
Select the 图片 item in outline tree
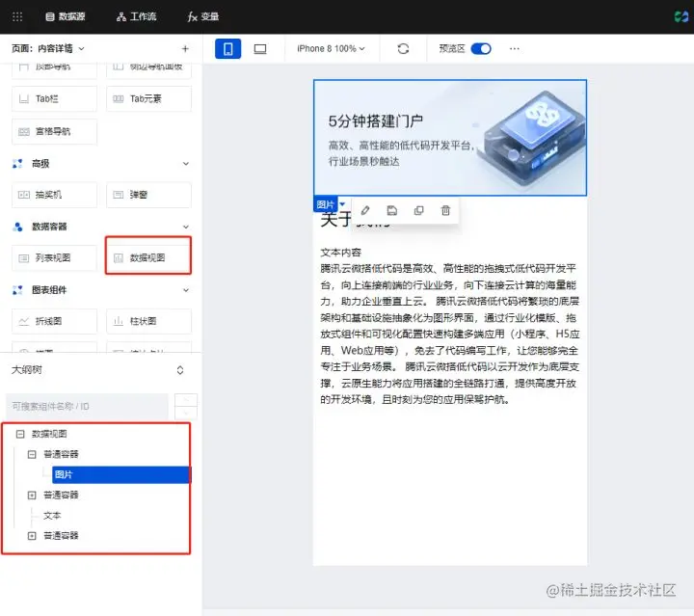pos(121,475)
